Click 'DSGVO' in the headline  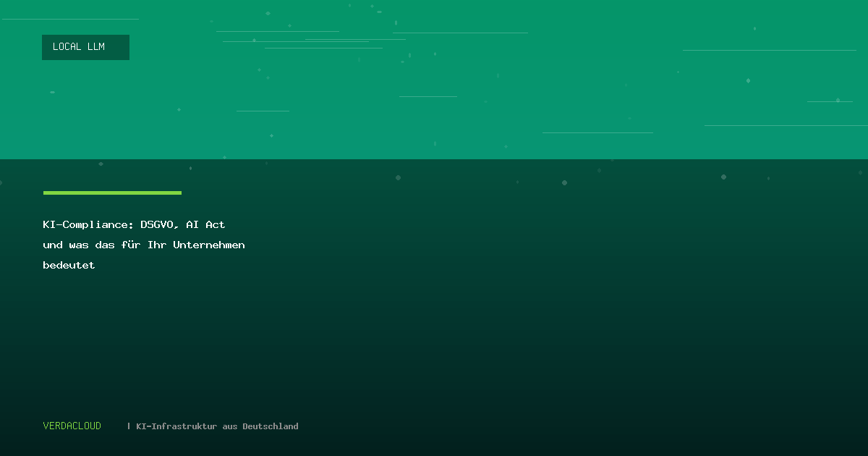point(157,225)
